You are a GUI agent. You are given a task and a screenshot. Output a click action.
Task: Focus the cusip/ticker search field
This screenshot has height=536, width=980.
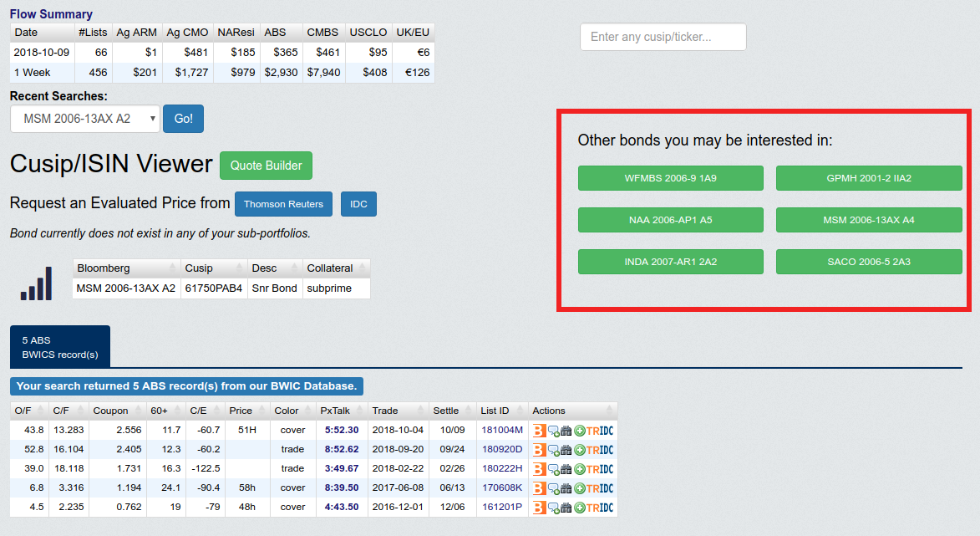pyautogui.click(x=663, y=37)
